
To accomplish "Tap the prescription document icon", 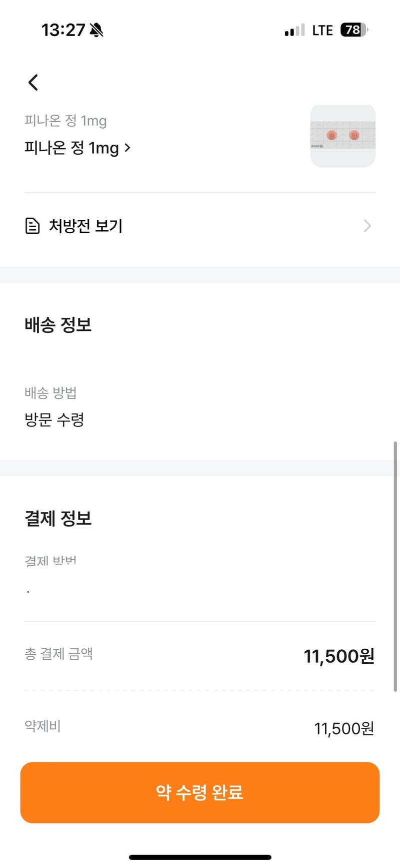I will click(32, 226).
